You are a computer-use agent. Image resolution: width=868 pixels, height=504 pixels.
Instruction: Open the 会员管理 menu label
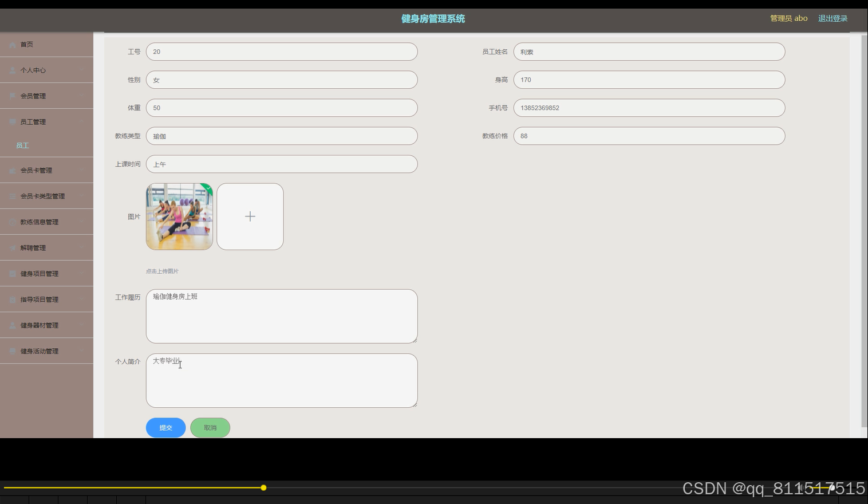(x=33, y=96)
